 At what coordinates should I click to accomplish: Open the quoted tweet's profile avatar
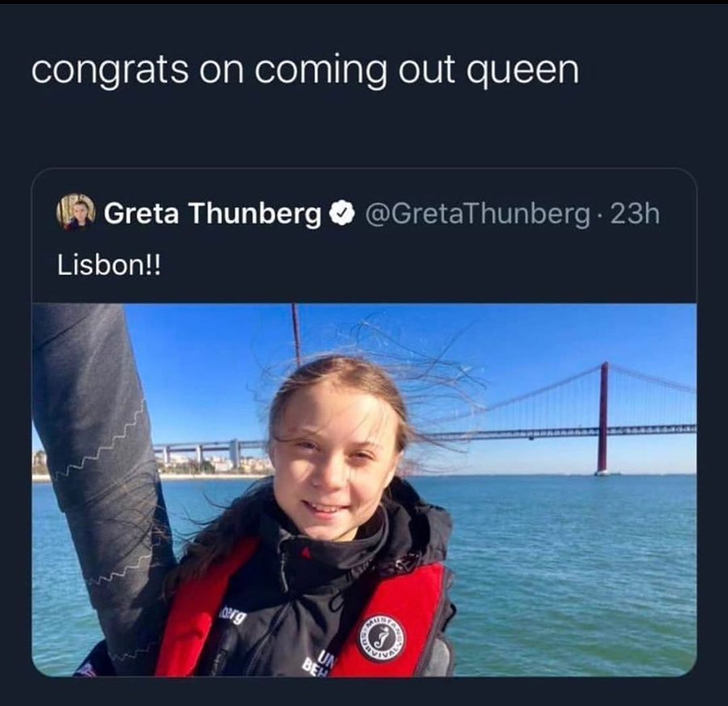pos(76,213)
